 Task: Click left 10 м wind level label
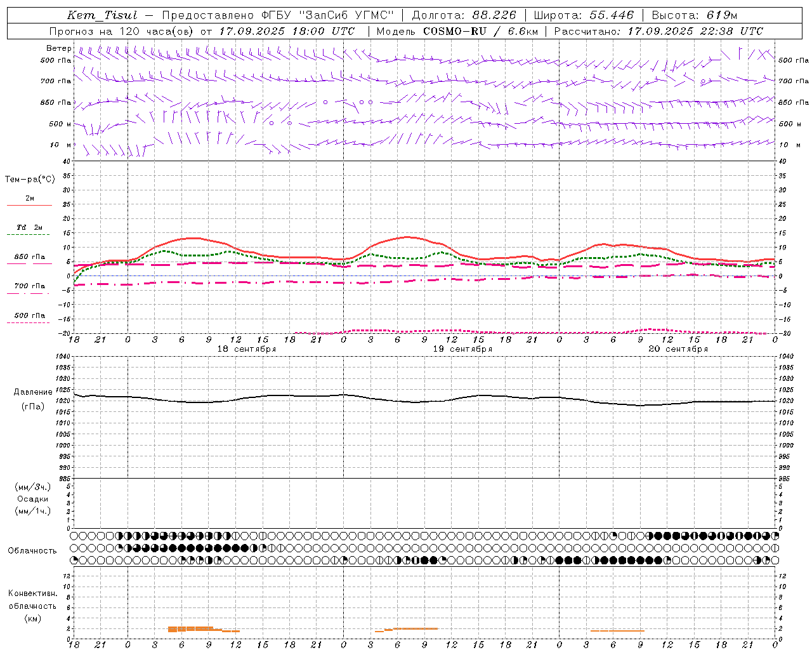(62, 145)
